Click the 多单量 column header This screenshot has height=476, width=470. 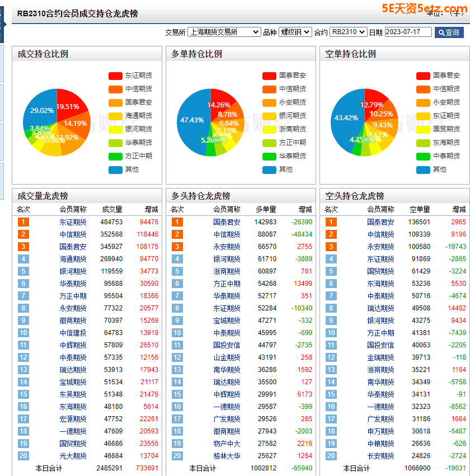(266, 209)
